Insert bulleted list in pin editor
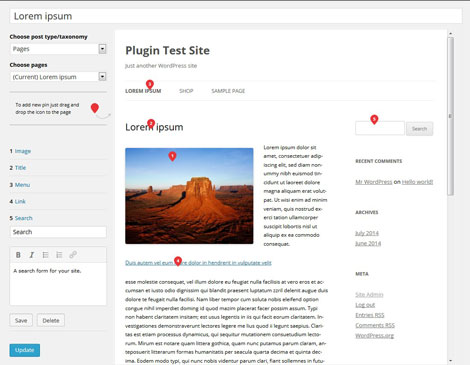470x365 pixels. pyautogui.click(x=45, y=255)
